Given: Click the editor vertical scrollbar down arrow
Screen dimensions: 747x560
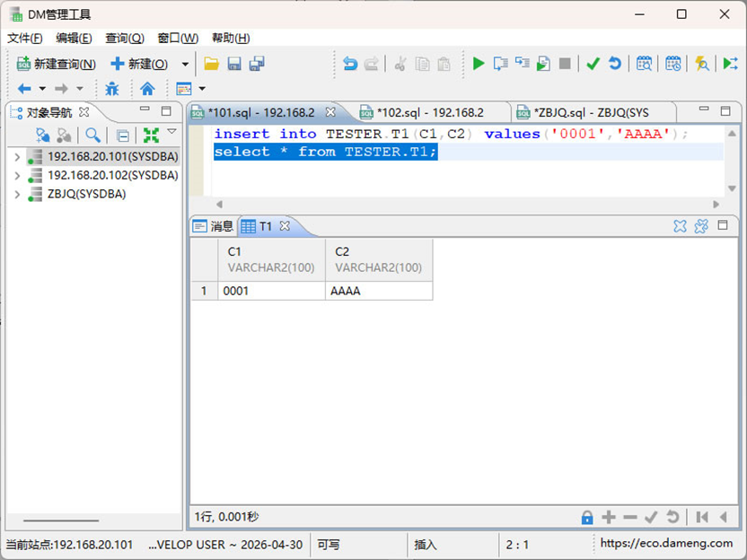Looking at the screenshot, I should 732,188.
